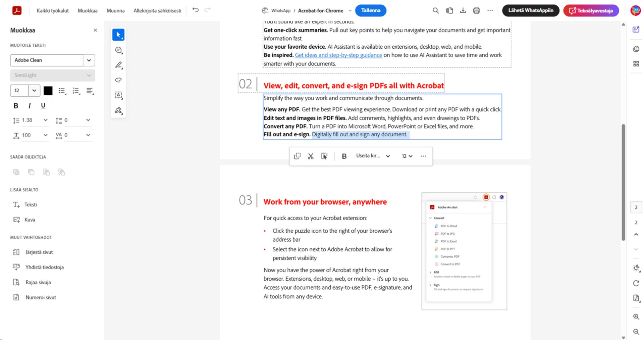
Task: Toggle underline formatting
Action: (43, 106)
